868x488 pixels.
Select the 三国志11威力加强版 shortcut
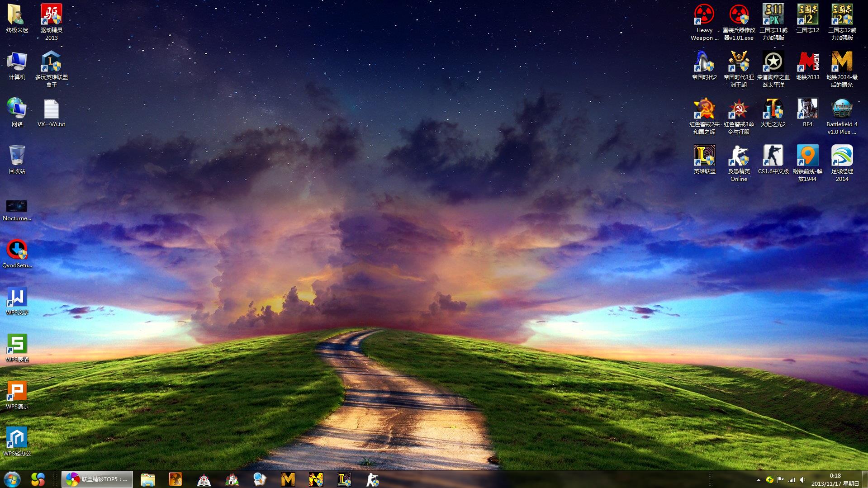click(x=773, y=22)
